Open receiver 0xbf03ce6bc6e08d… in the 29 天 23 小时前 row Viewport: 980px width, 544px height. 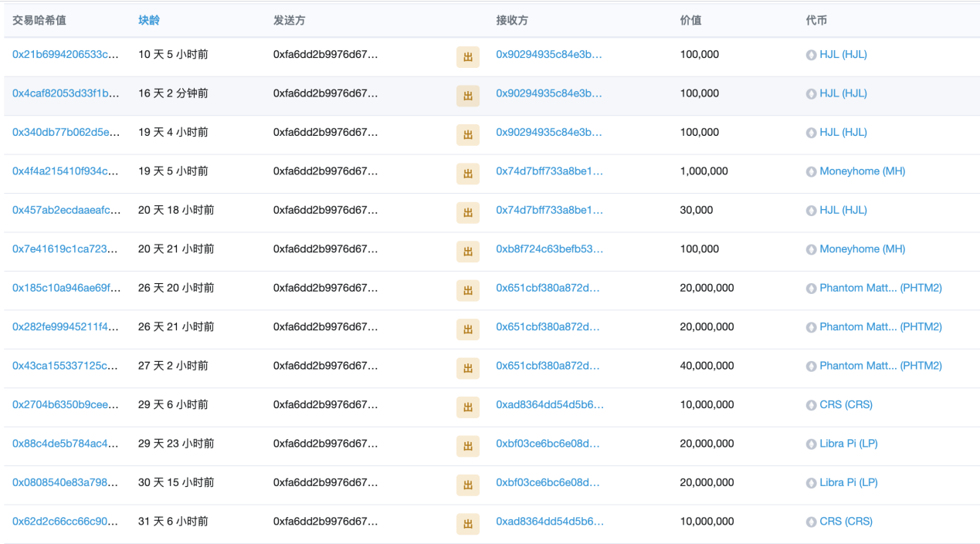pyautogui.click(x=548, y=444)
